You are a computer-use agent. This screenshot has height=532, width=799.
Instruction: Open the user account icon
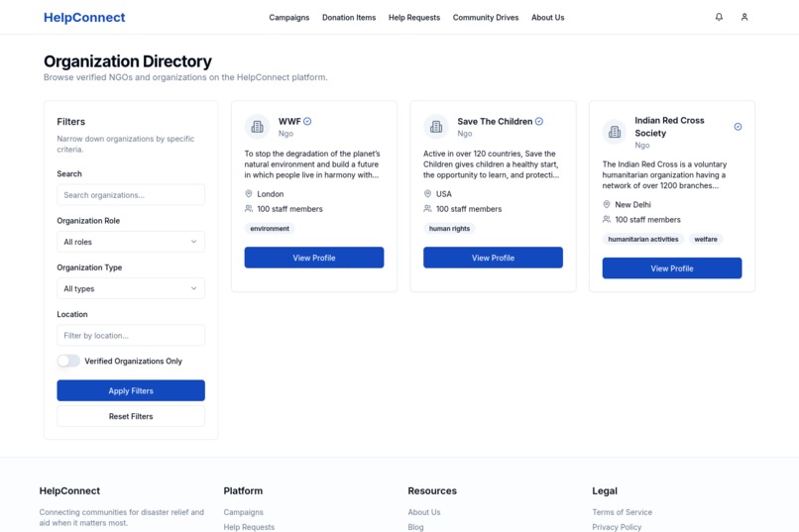(743, 17)
